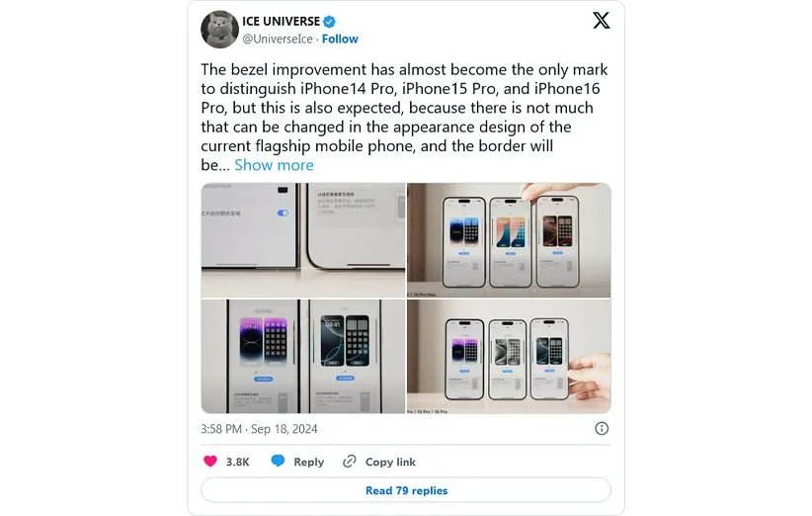Open top-left bezel closeup photo
812x516 pixels.
(x=303, y=240)
